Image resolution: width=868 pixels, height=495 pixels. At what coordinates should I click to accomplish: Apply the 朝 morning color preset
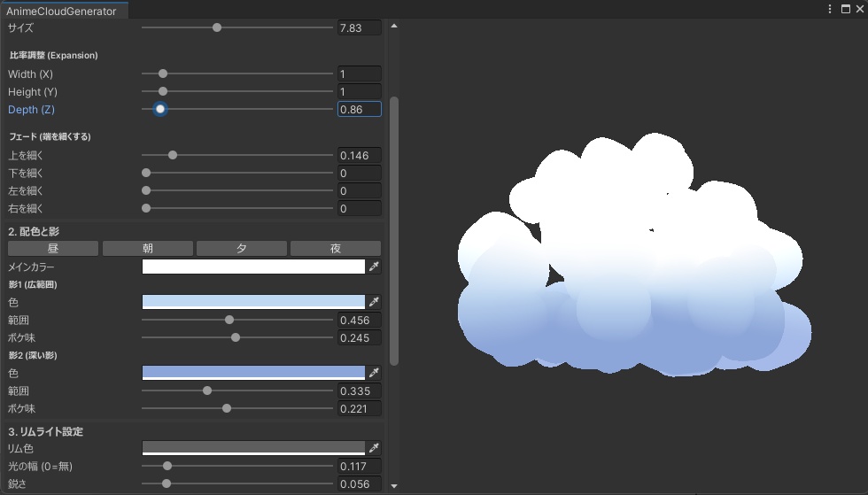(148, 249)
